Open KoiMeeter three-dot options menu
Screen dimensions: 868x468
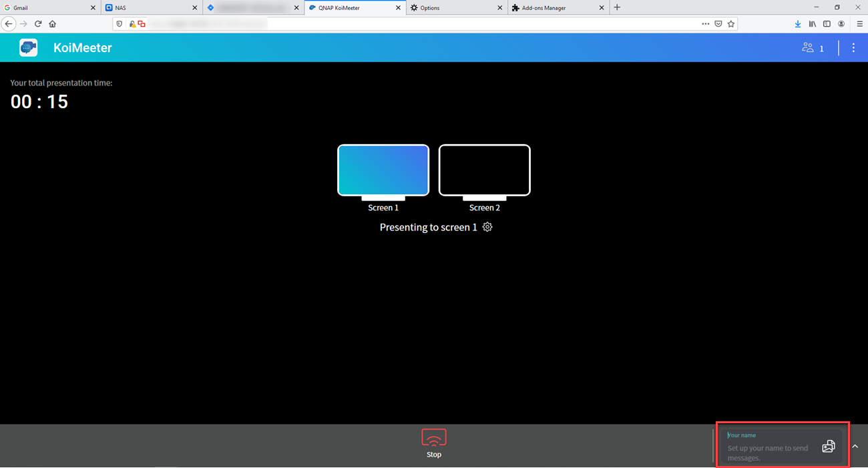pyautogui.click(x=853, y=48)
